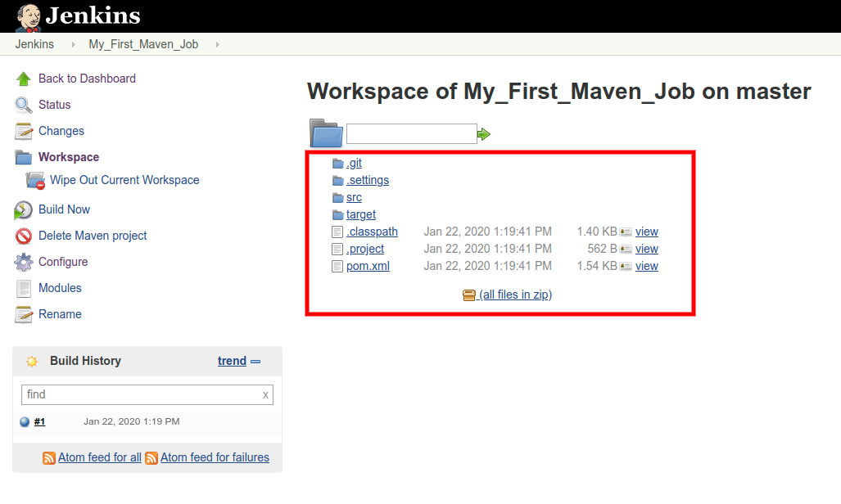
Task: Open the My_First_Maven_Job breadcrumb
Action: click(x=144, y=44)
